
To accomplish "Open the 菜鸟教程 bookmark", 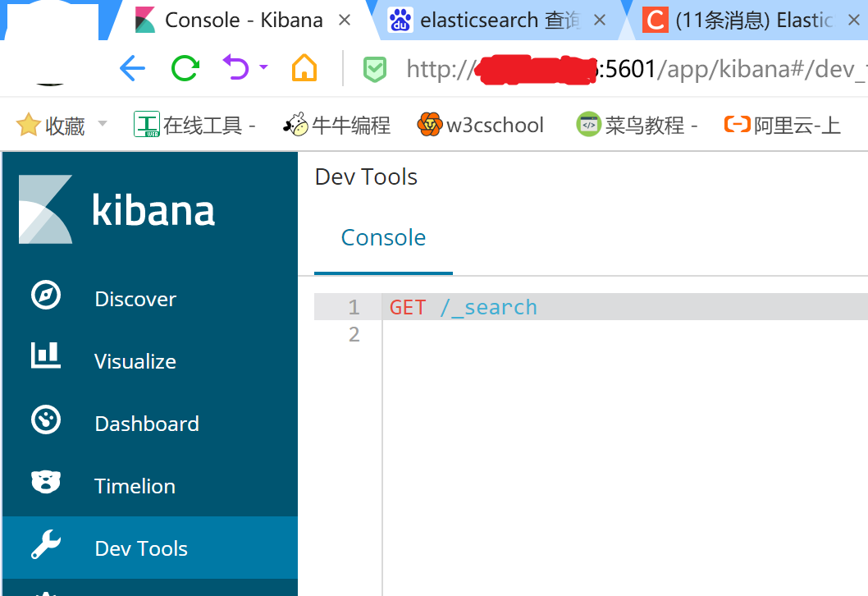I will point(637,125).
